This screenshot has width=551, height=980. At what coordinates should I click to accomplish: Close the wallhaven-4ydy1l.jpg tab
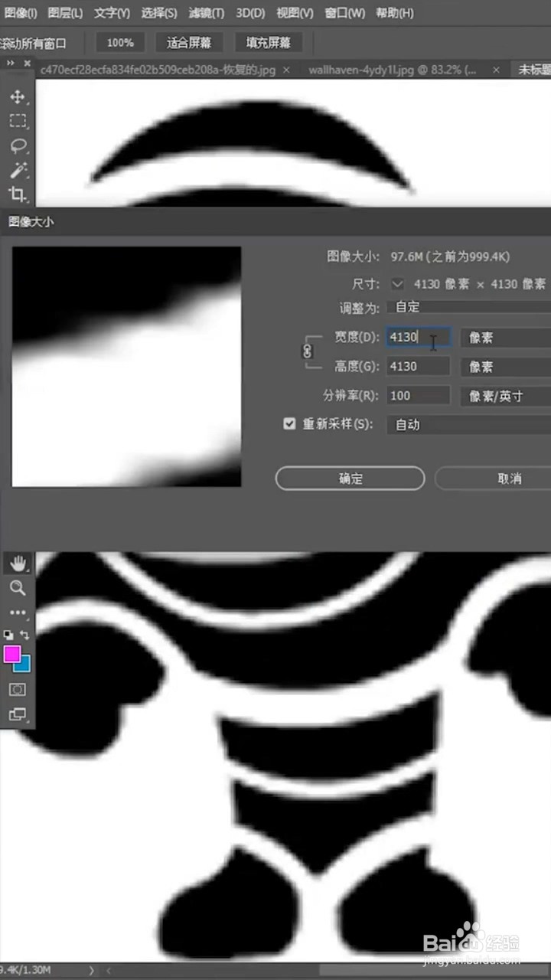[x=496, y=70]
